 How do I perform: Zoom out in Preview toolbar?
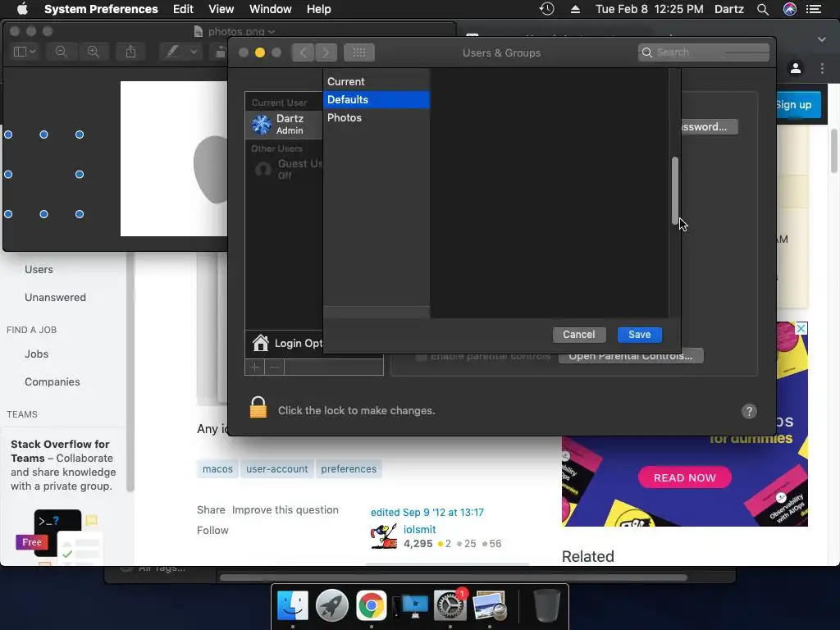pos(61,52)
